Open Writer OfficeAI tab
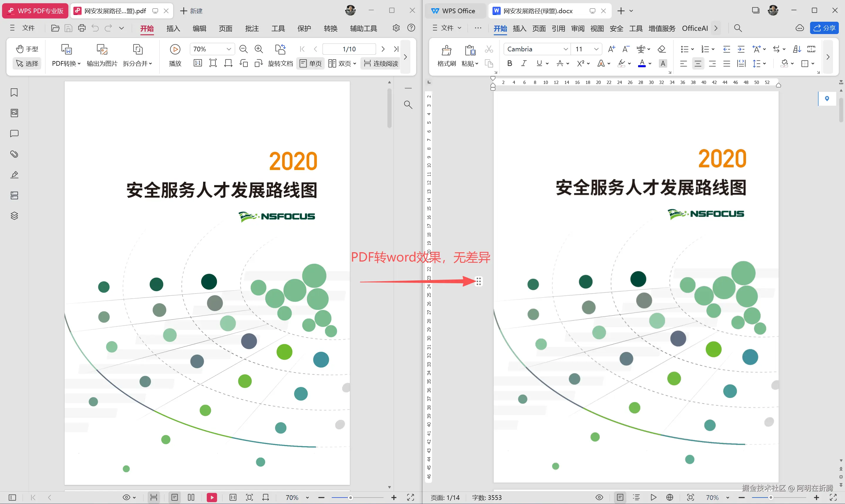Image resolution: width=845 pixels, height=504 pixels. click(695, 28)
